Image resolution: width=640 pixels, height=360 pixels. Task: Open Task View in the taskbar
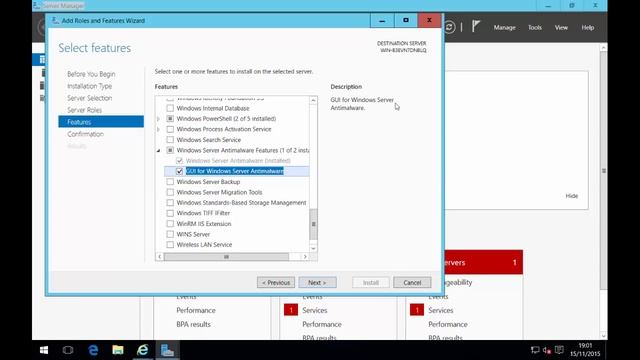pos(68,350)
